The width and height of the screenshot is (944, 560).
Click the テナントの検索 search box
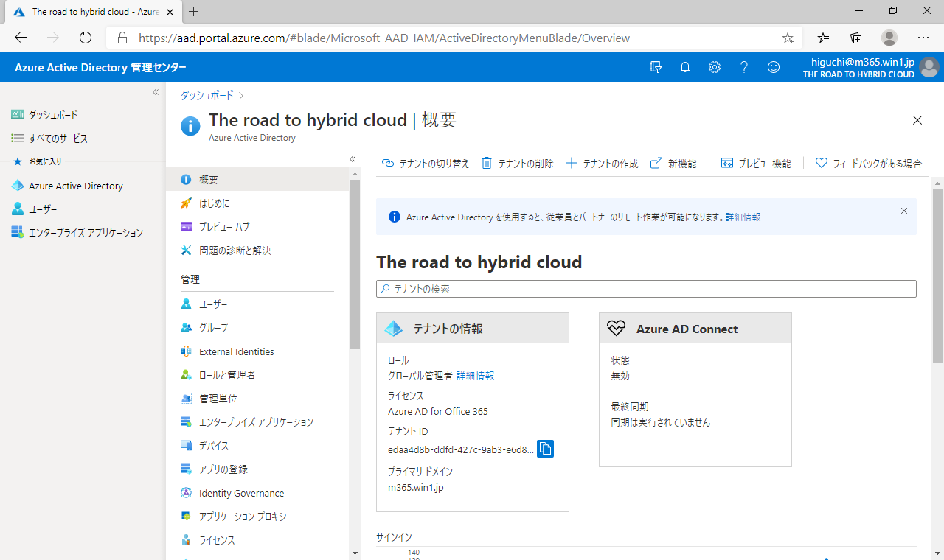(646, 289)
